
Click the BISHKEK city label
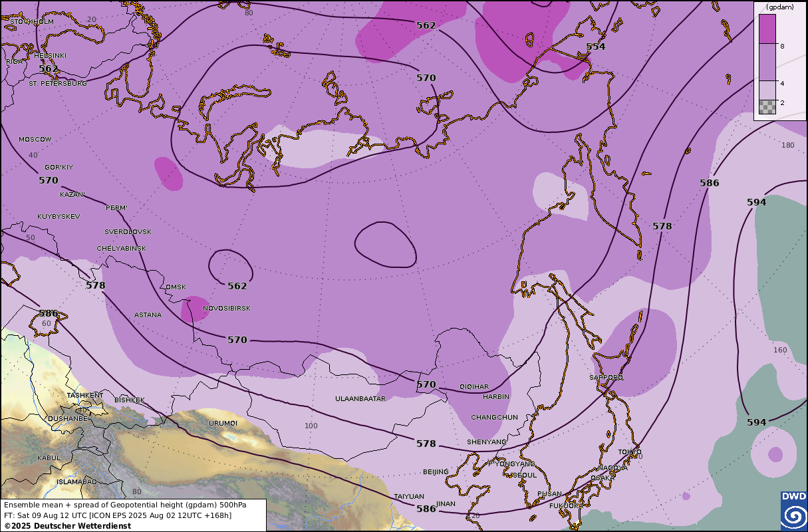click(129, 400)
